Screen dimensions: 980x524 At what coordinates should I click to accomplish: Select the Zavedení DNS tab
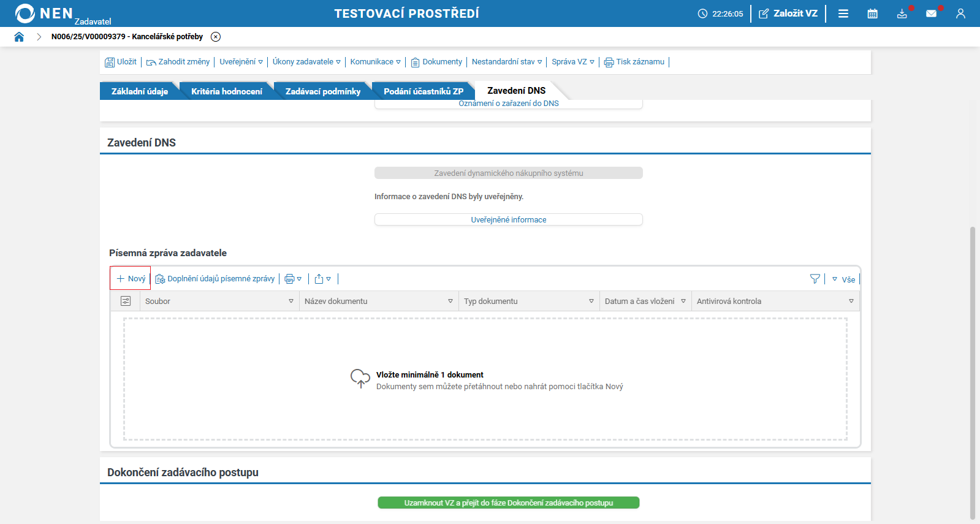point(517,91)
